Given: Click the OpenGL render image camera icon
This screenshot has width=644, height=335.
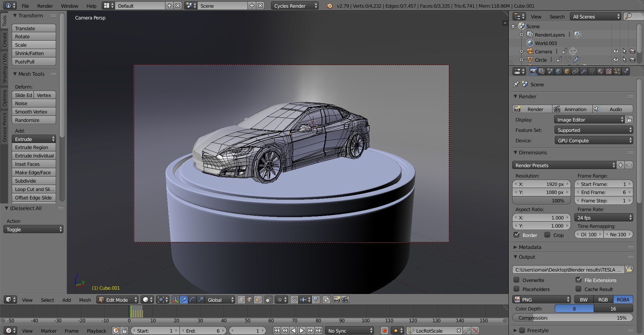Looking at the screenshot, I should (x=337, y=300).
